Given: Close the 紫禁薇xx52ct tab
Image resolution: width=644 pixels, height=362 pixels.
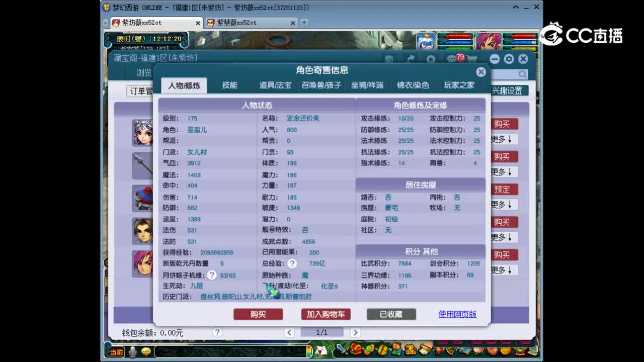Looking at the screenshot, I should pyautogui.click(x=293, y=23).
